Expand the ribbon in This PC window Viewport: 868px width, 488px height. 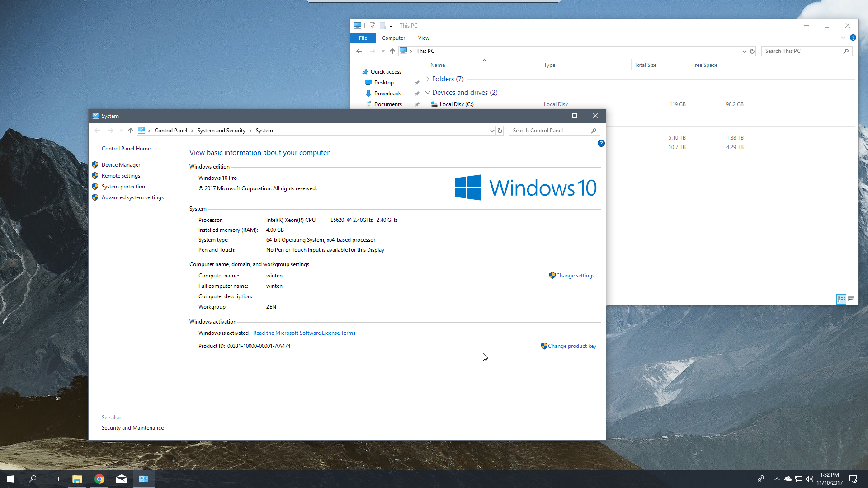tap(843, 38)
